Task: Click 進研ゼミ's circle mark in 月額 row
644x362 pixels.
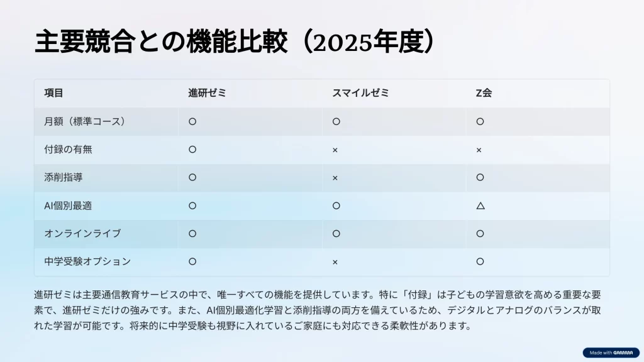Action: pyautogui.click(x=192, y=121)
